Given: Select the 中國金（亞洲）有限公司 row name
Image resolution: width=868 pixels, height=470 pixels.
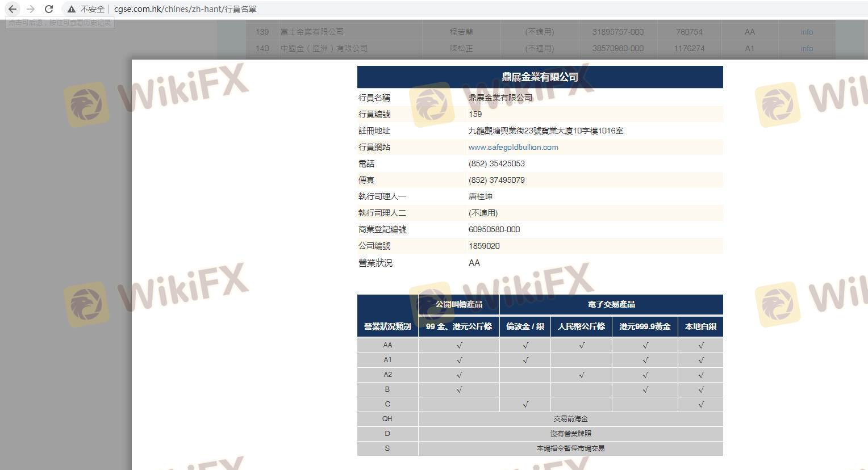Looking at the screenshot, I should (324, 48).
